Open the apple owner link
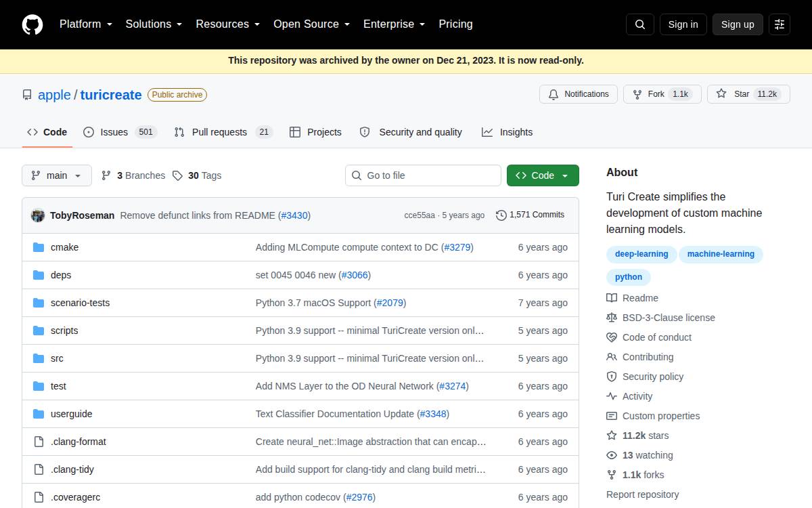Viewport: 812px width, 508px height. coord(54,95)
